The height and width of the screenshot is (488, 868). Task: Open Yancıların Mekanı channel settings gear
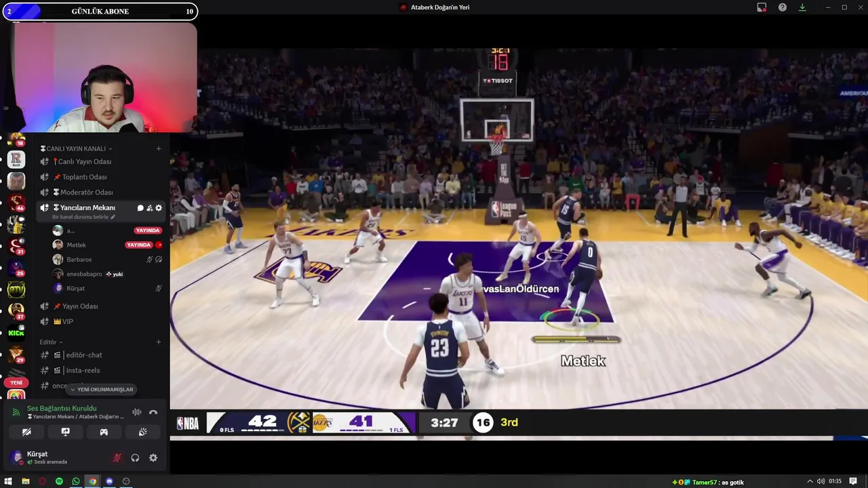point(159,208)
